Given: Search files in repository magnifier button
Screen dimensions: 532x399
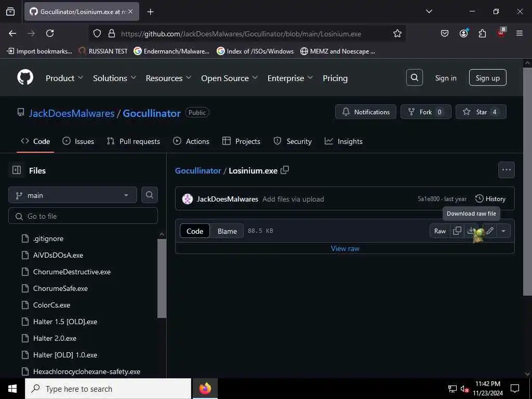Looking at the screenshot, I should click(149, 195).
